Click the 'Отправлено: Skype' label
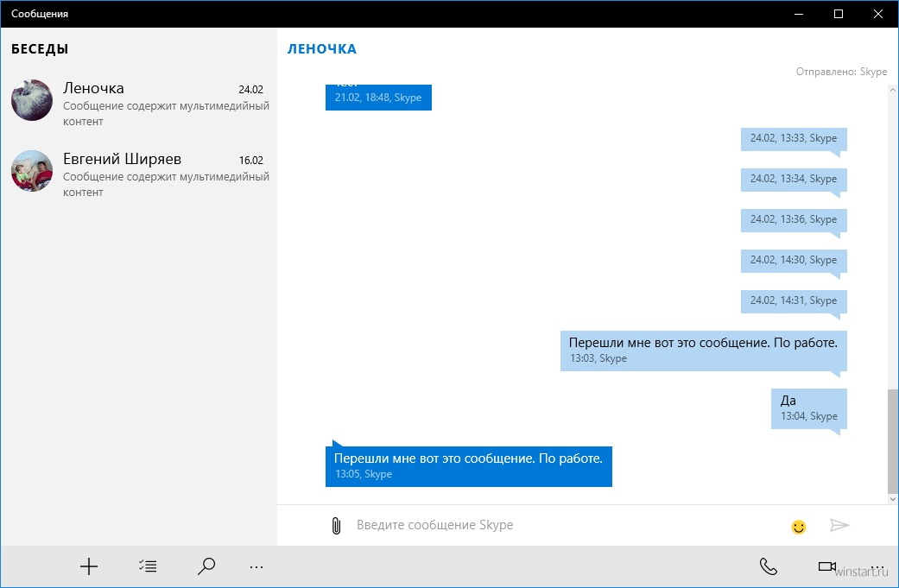This screenshot has width=899, height=588. click(841, 72)
